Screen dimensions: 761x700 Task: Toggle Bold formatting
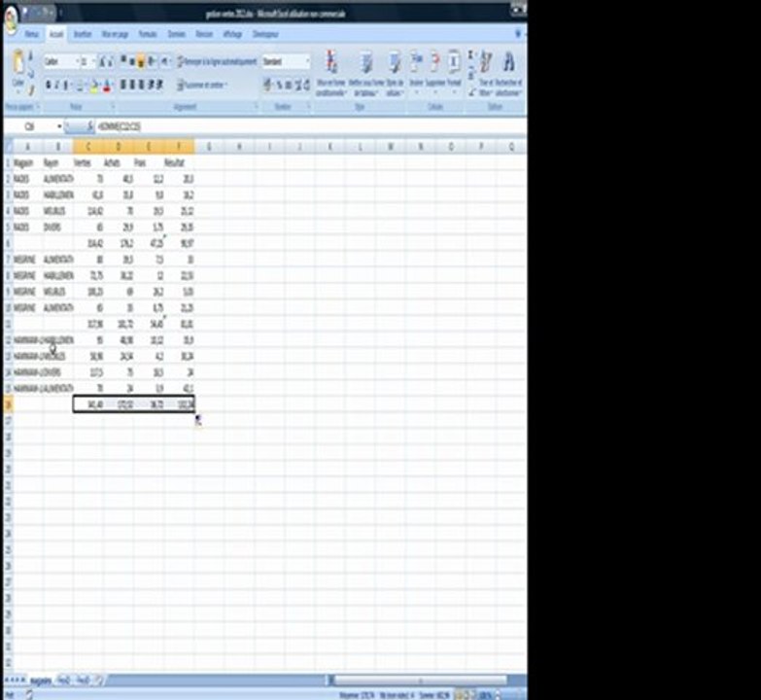pos(48,86)
